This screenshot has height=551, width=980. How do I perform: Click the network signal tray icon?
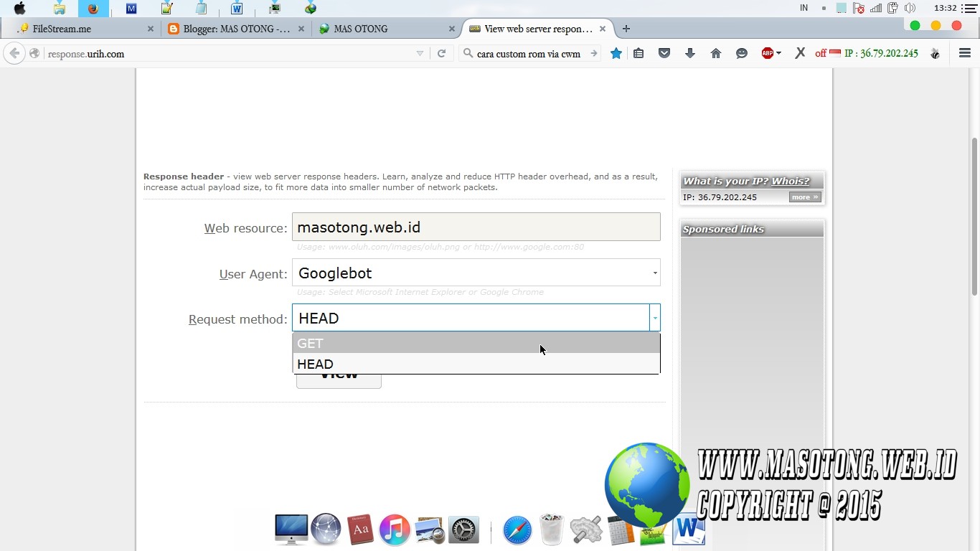click(875, 9)
